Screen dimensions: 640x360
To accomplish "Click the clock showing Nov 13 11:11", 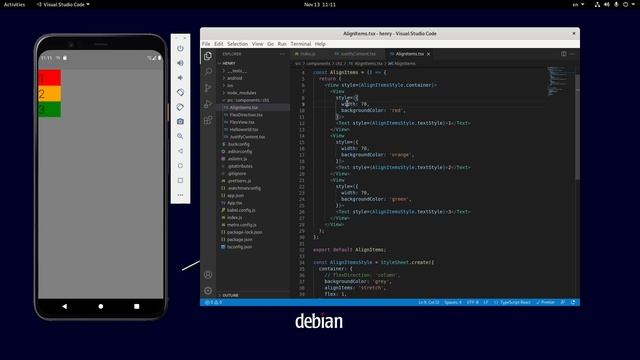I will coord(320,4).
